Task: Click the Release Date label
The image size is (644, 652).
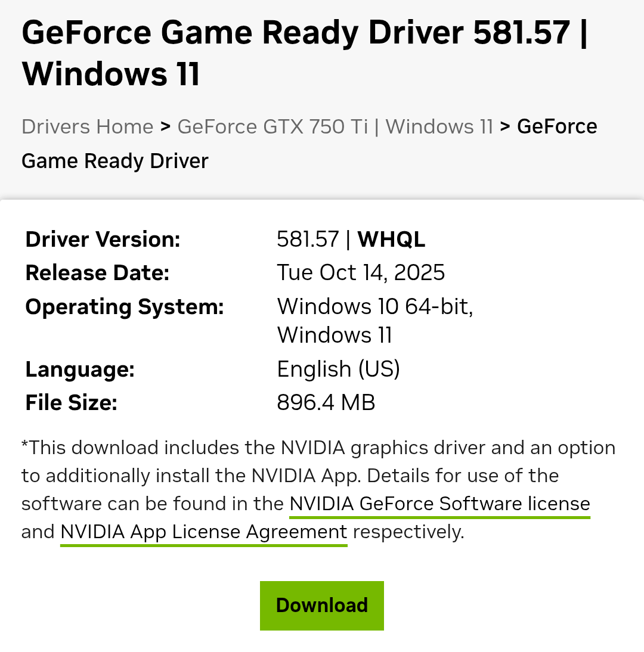Action: (x=97, y=273)
